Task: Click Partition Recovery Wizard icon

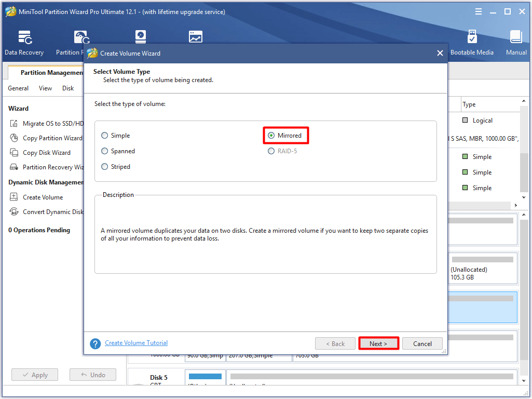Action: pos(13,167)
